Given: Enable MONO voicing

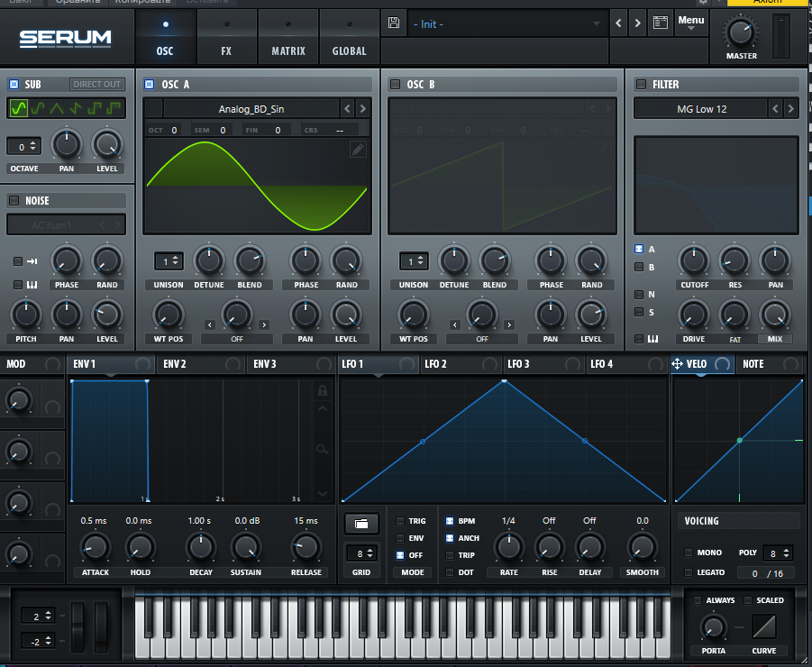Looking at the screenshot, I should (689, 553).
